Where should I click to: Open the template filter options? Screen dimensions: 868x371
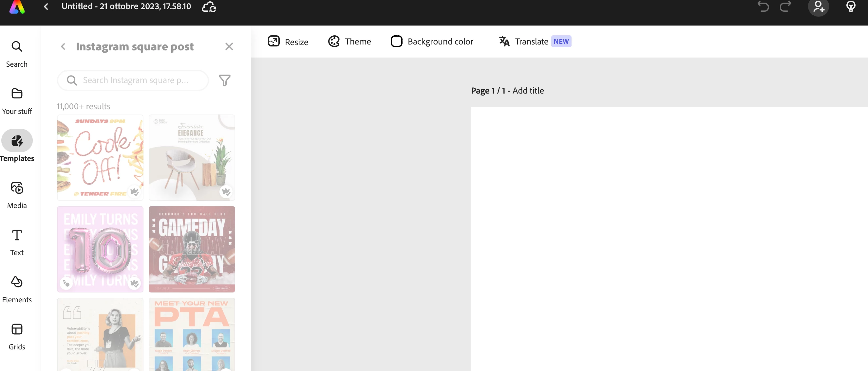(x=224, y=80)
